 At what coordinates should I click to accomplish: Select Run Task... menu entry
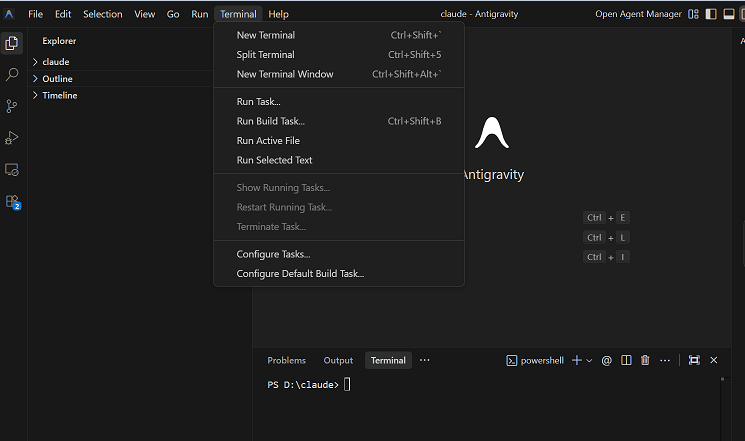[339, 102]
